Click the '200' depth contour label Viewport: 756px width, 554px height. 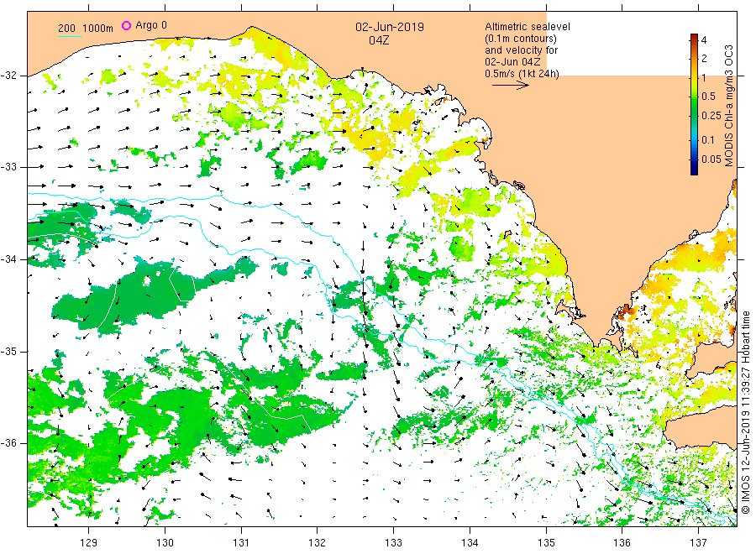pyautogui.click(x=66, y=29)
